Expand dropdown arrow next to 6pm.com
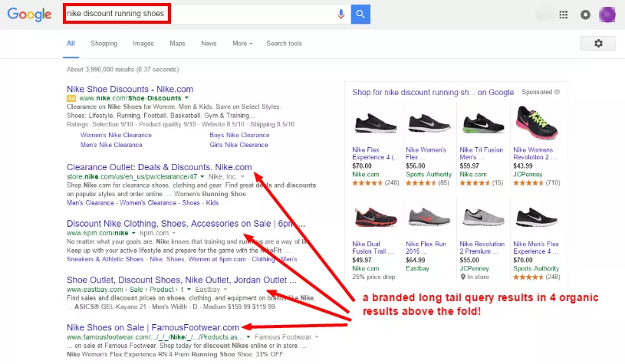625x364 pixels. (174, 233)
